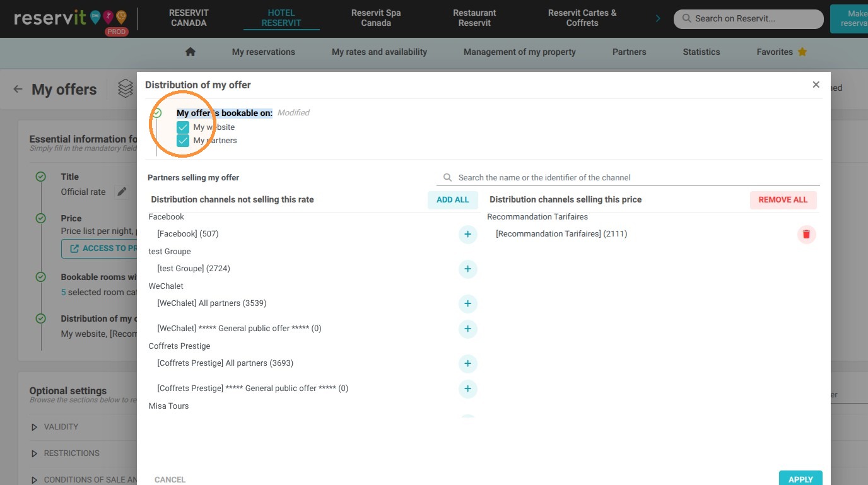Go to the home icon in navigation bar
The width and height of the screenshot is (868, 485).
[x=191, y=52]
